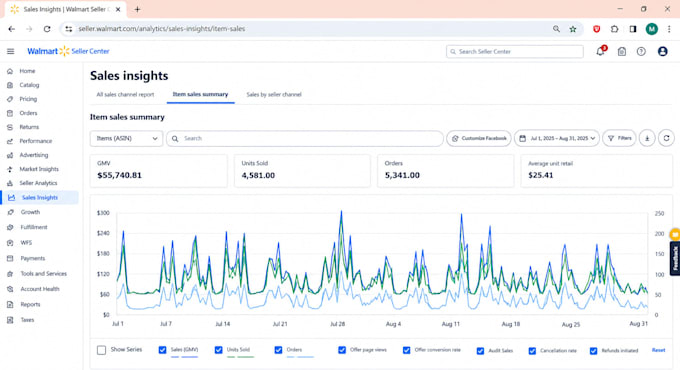Screen dimensions: 680x370
Task: Open the notifications bell
Action: (x=600, y=51)
